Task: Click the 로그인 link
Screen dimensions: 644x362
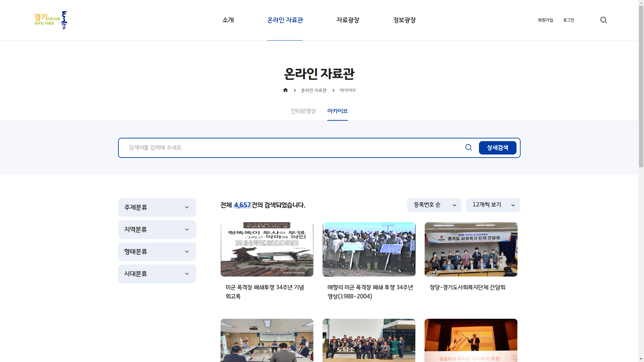Action: (569, 20)
